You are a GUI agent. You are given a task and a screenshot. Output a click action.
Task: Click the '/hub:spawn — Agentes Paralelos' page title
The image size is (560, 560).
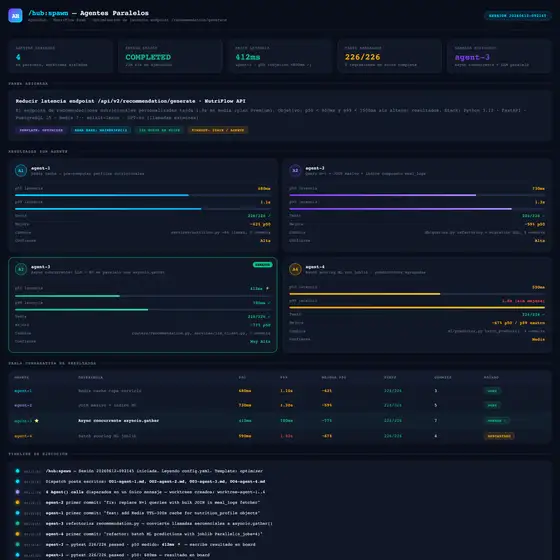tap(89, 13)
